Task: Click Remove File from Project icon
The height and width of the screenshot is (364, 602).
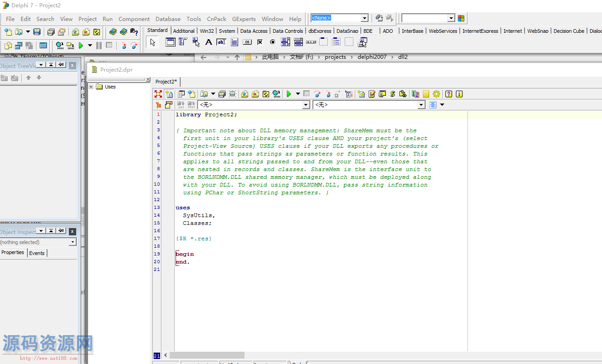Action: [86, 32]
